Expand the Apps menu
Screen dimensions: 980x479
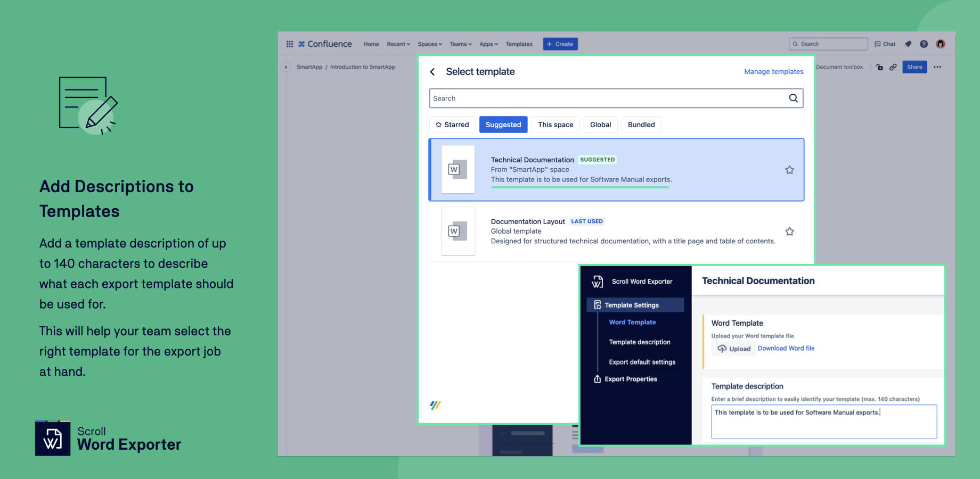[488, 44]
